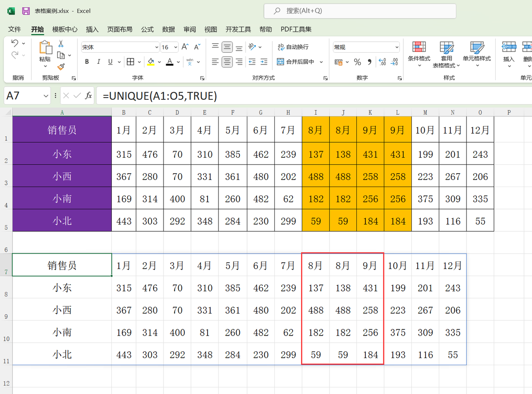
Task: Apply yellow fill color bucket
Action: click(151, 62)
